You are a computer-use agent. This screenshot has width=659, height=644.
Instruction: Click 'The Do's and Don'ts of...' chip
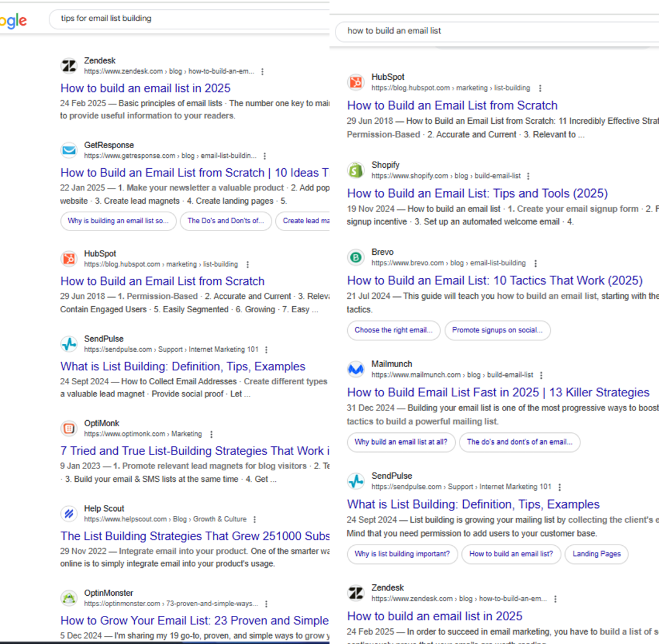[x=226, y=221]
